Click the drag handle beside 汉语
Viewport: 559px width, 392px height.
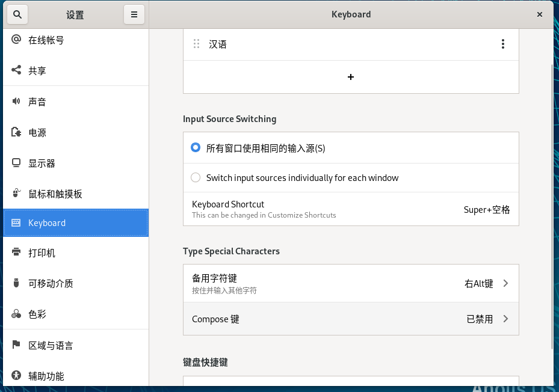click(196, 44)
